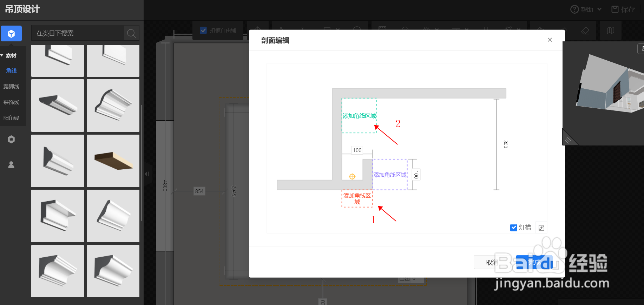Click the blue 完成 button
Viewport: 644px width, 305px height.
[x=534, y=262]
